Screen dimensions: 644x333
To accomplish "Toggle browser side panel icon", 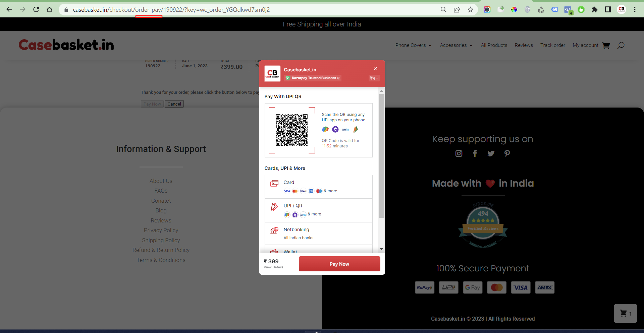I will 608,10.
